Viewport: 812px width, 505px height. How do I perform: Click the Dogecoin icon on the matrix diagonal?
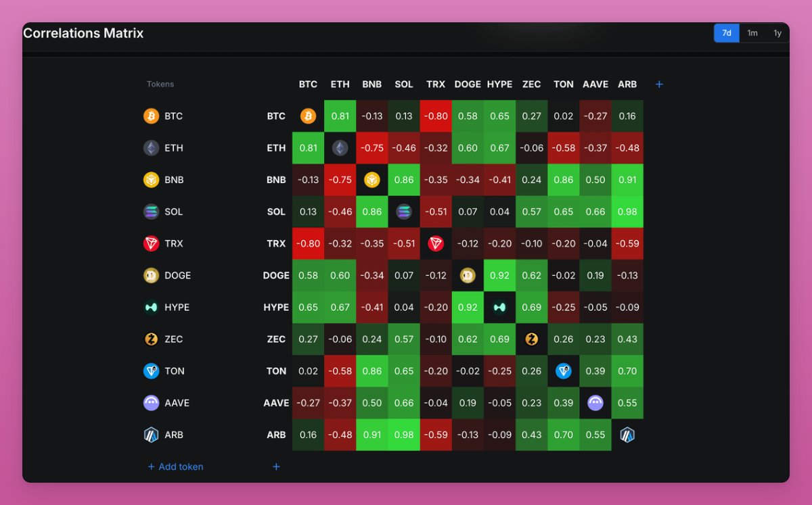point(468,275)
